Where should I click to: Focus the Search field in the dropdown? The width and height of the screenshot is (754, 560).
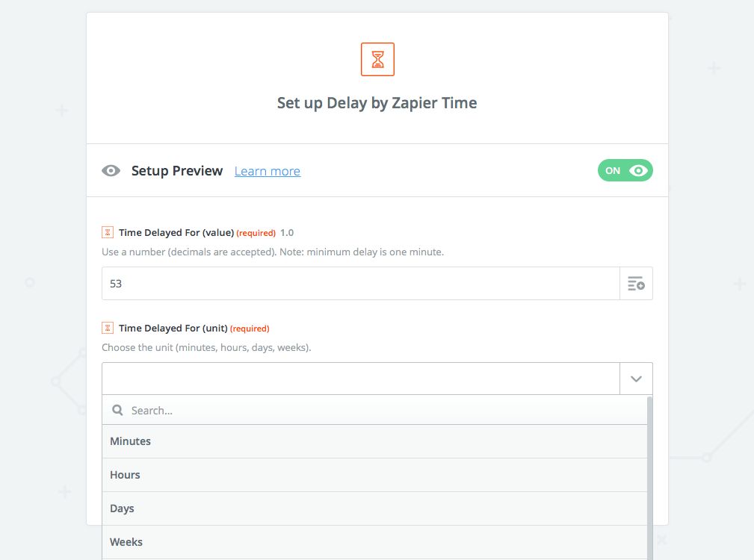tap(381, 410)
